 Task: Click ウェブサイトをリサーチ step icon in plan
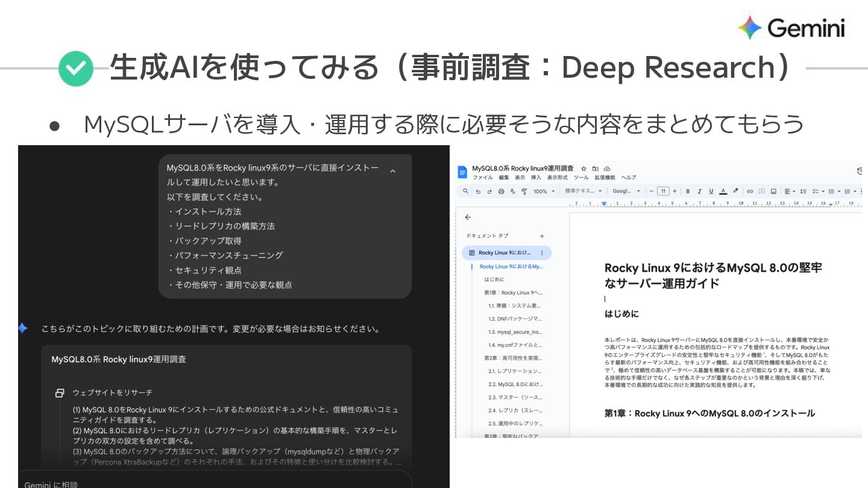(x=59, y=393)
